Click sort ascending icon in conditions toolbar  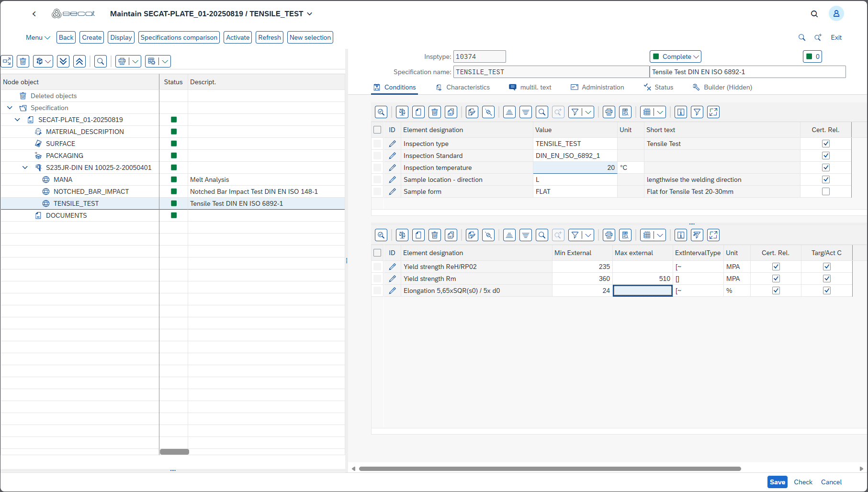click(x=509, y=112)
